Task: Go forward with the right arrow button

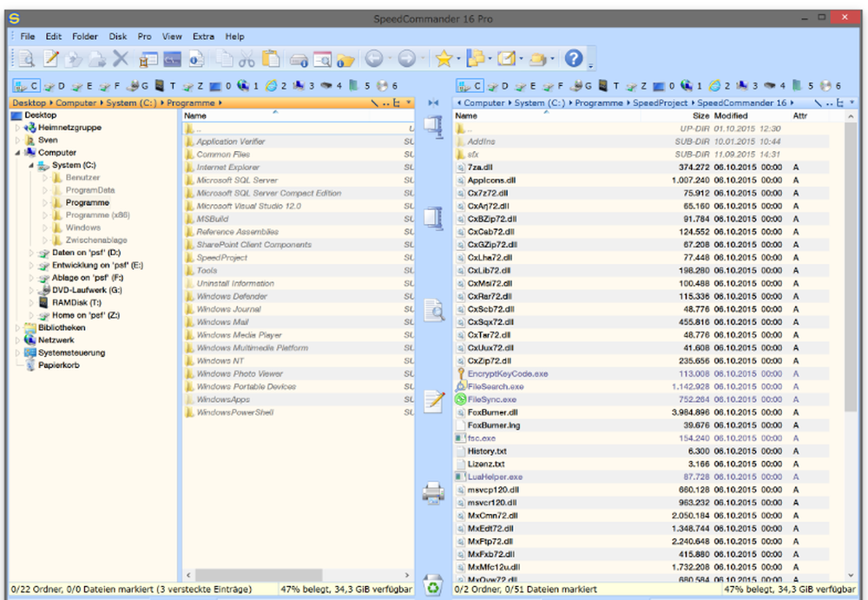Action: [x=407, y=58]
